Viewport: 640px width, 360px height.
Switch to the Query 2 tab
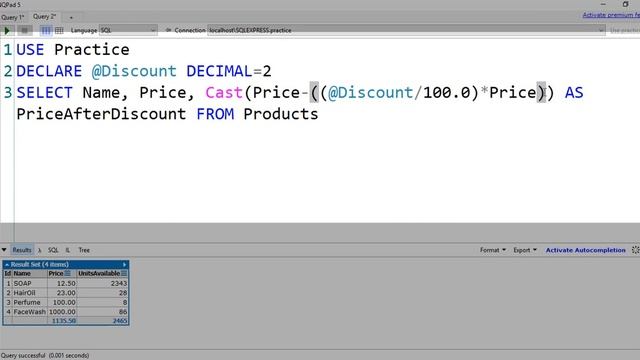click(44, 17)
